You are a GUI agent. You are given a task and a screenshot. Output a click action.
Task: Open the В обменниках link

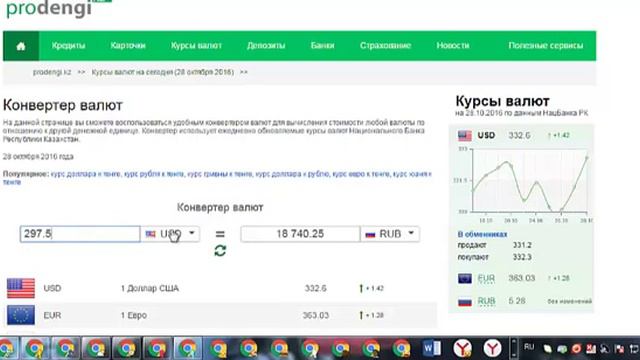click(x=482, y=234)
